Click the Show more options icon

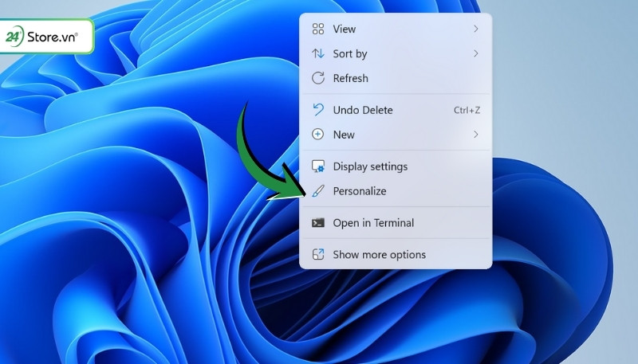coord(318,255)
